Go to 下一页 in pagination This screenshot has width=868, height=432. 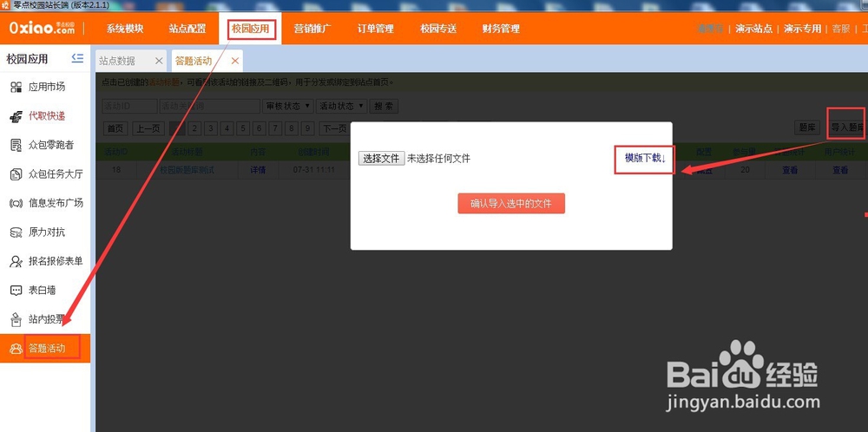(x=335, y=129)
